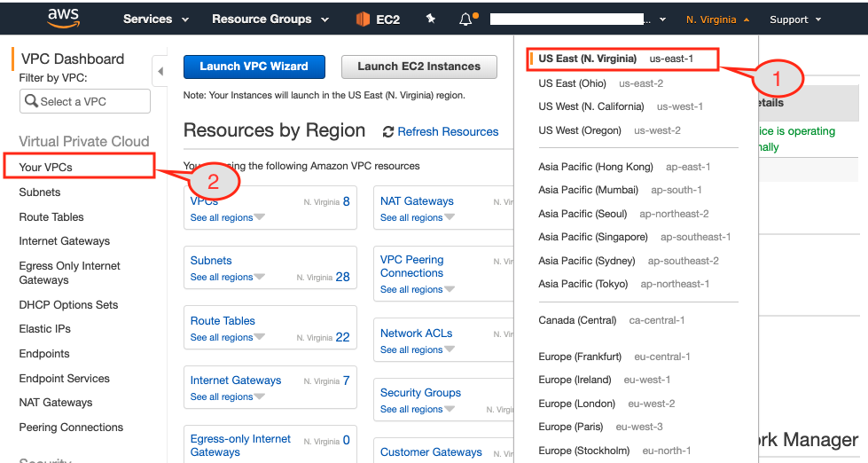Open Peering Connections in sidebar
868x463 pixels.
point(71,427)
